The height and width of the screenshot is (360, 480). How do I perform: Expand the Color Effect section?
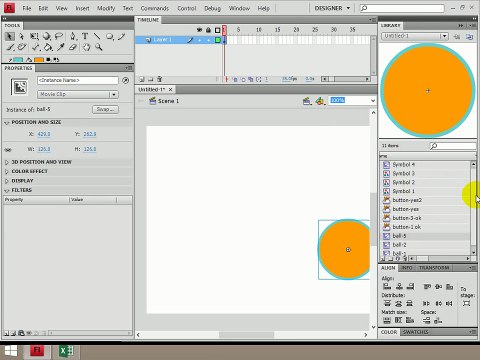pyautogui.click(x=7, y=171)
